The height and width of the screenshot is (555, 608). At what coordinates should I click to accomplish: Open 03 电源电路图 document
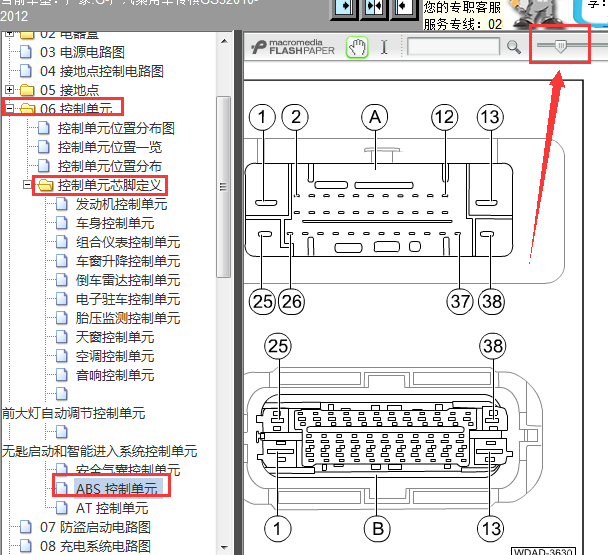[82, 52]
